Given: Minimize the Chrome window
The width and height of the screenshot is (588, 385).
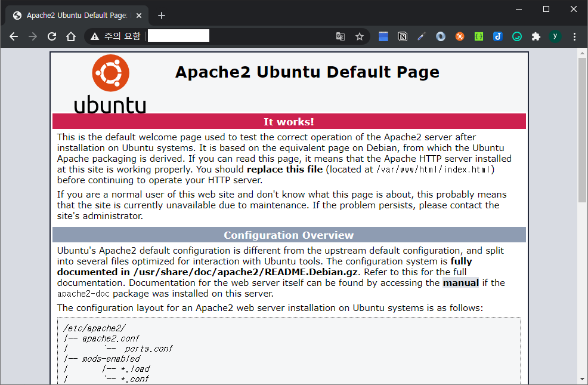Looking at the screenshot, I should 519,9.
